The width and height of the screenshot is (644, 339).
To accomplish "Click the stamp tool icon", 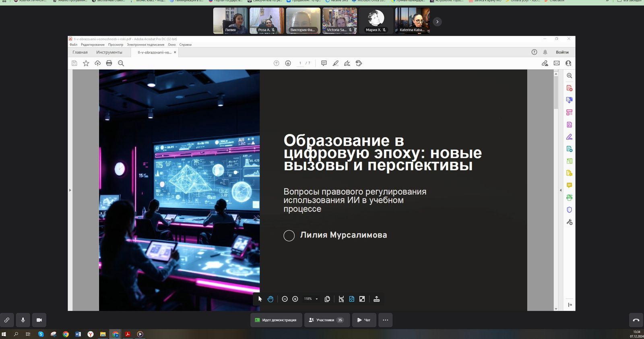I will pos(359,63).
